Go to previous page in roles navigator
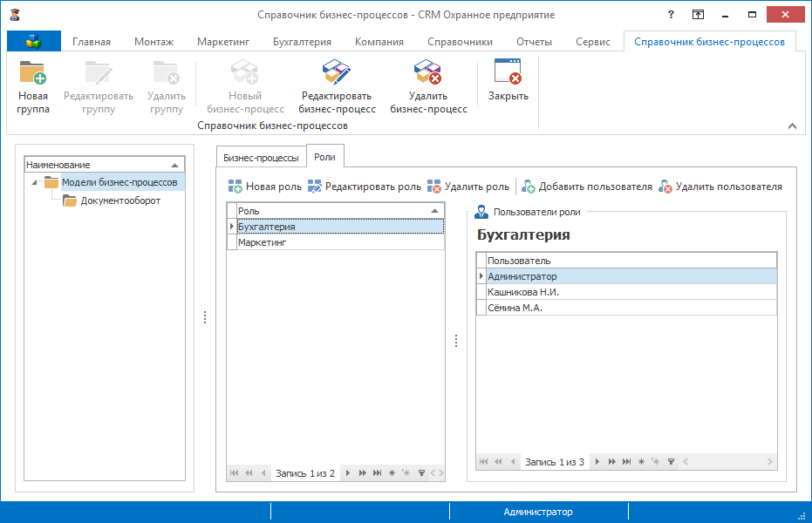812x523 pixels. click(249, 472)
